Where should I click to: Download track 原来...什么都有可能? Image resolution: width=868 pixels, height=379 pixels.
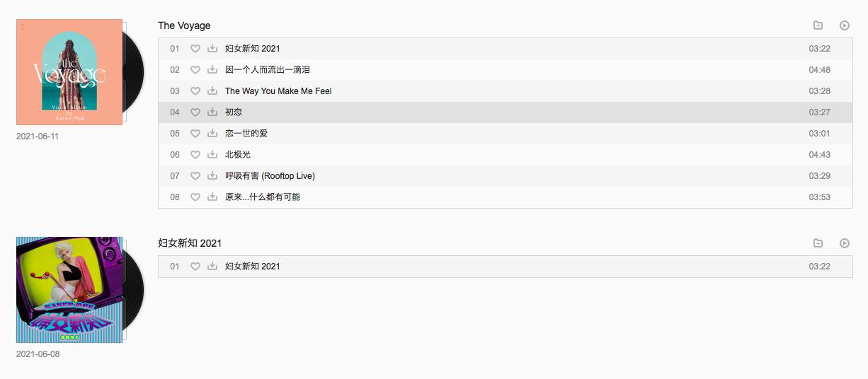point(212,197)
